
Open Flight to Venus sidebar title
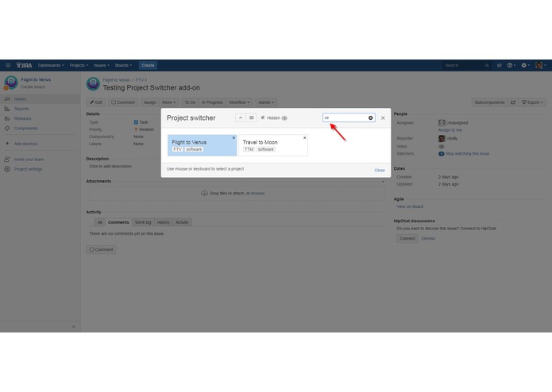coord(36,80)
